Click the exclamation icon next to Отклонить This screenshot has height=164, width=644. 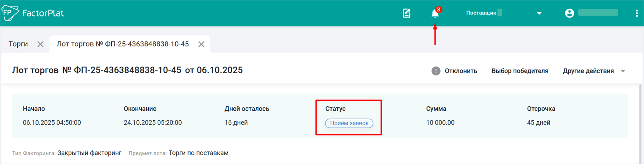point(436,71)
